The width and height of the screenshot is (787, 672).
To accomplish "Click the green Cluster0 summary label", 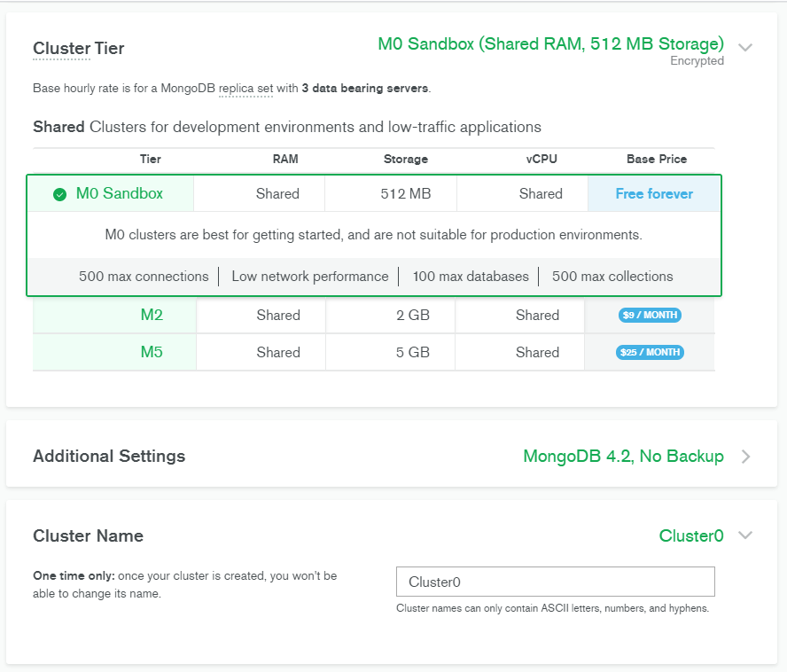I will [x=691, y=535].
